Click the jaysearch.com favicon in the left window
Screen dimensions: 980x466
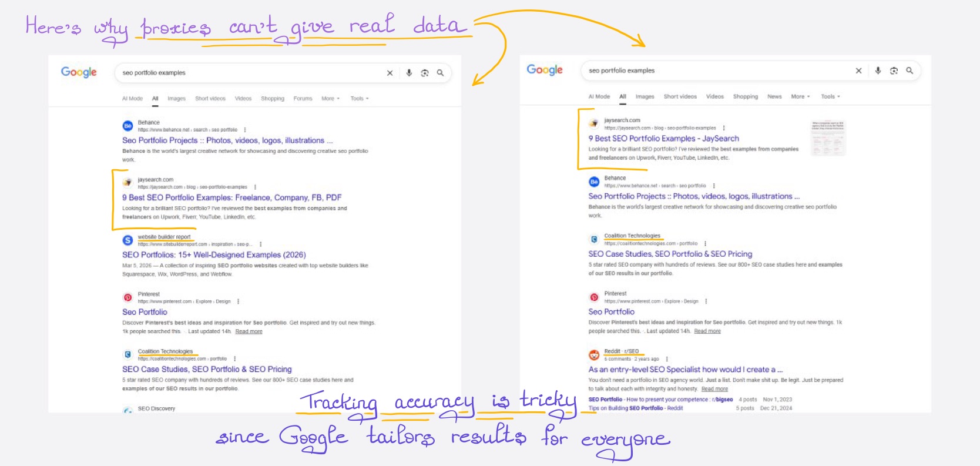[x=127, y=183]
